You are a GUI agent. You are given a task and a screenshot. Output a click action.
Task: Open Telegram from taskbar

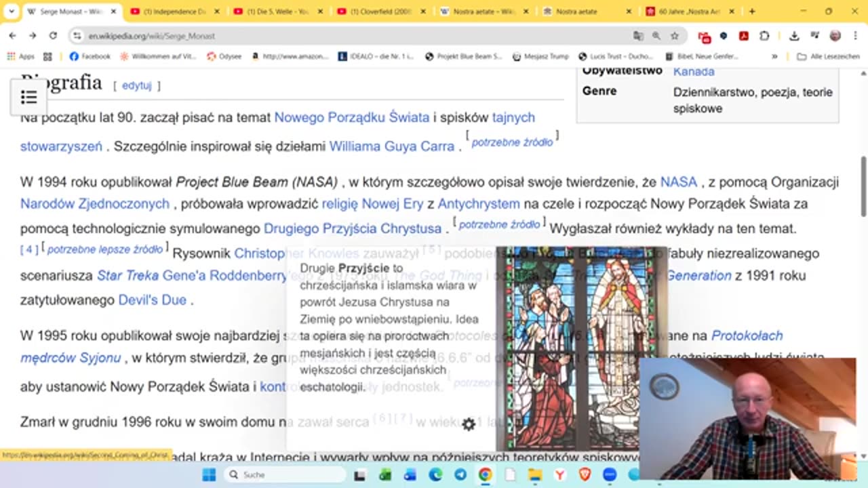(460, 474)
